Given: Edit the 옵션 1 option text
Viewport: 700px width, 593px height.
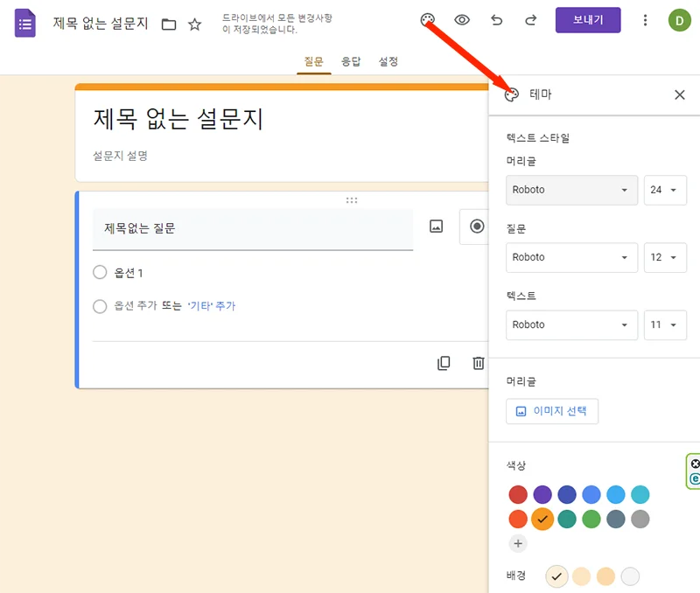Looking at the screenshot, I should click(129, 273).
